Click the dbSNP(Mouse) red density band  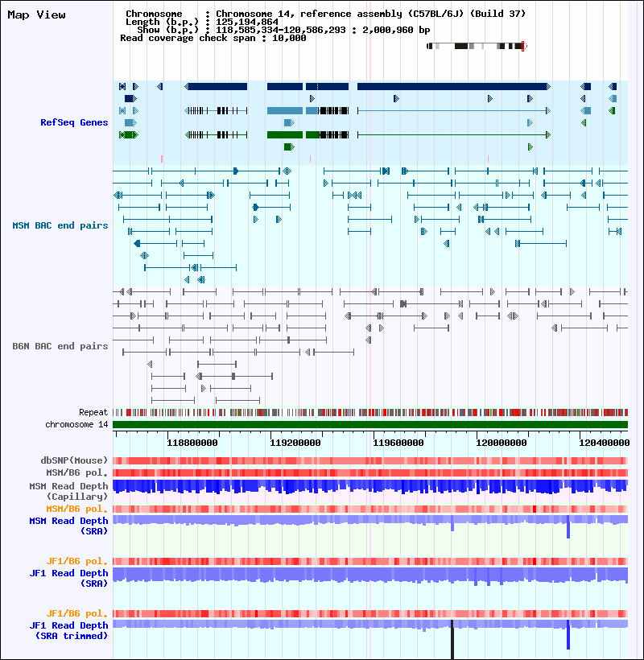coord(370,460)
